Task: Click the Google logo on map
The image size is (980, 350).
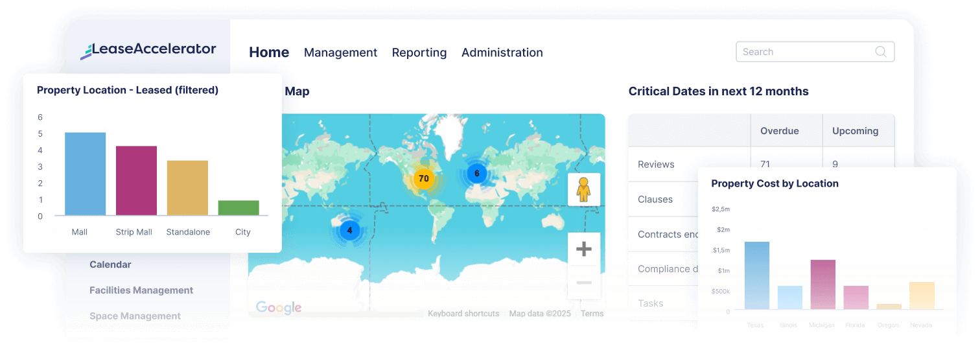Action: [279, 308]
